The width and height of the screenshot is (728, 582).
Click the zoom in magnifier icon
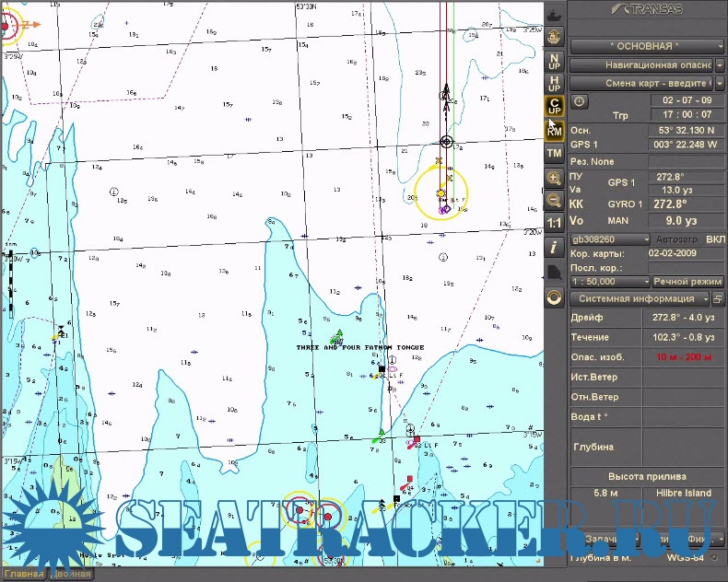[554, 178]
